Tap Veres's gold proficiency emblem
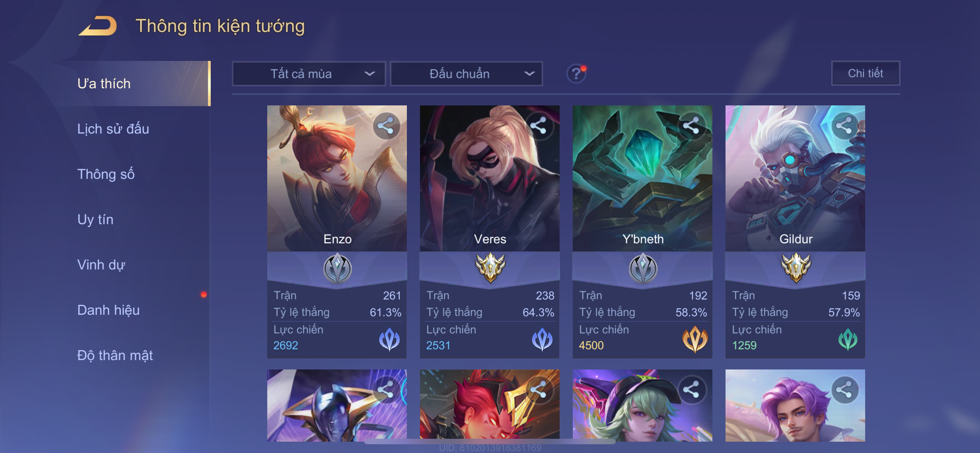980x453 pixels. click(490, 267)
